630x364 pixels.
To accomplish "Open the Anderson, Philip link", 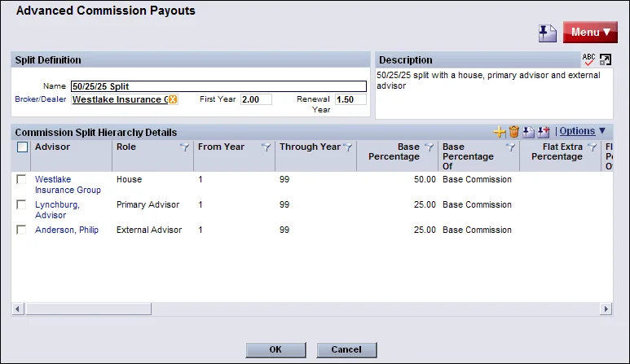I will tap(67, 230).
